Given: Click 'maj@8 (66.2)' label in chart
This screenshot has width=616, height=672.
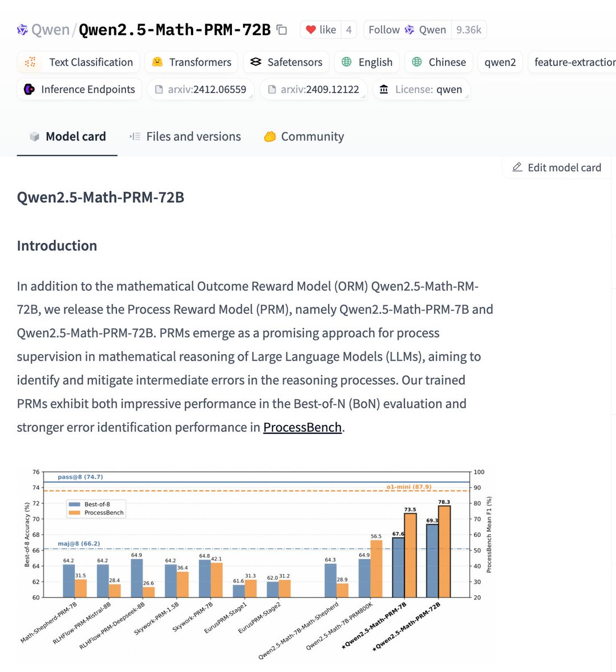Looking at the screenshot, I should 79,543.
